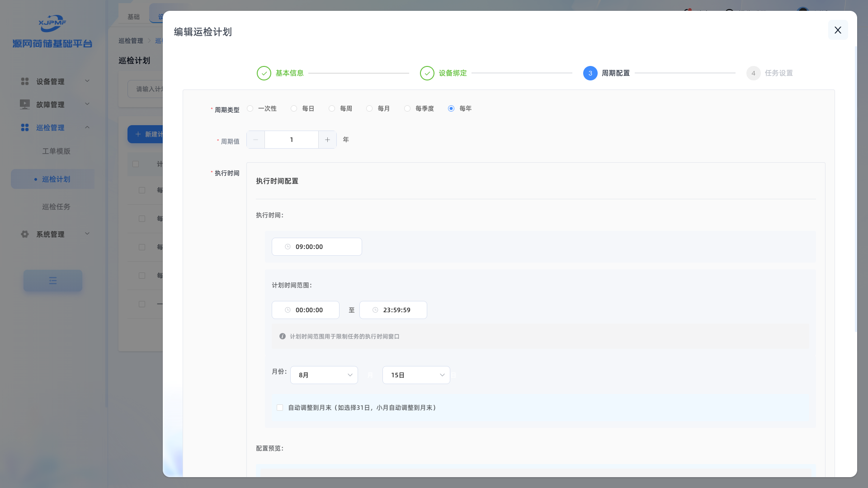Image resolution: width=868 pixels, height=488 pixels.
Task: Click the 故障管理 monitor icon
Action: [25, 104]
